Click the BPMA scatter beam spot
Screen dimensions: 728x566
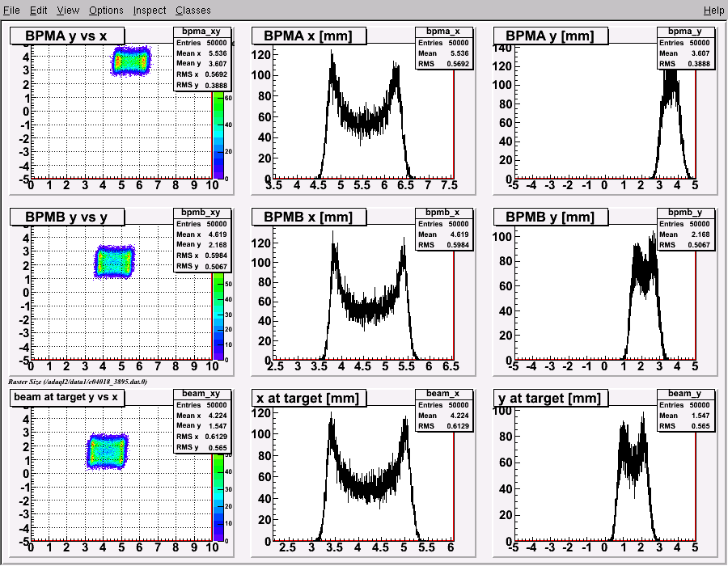click(131, 61)
